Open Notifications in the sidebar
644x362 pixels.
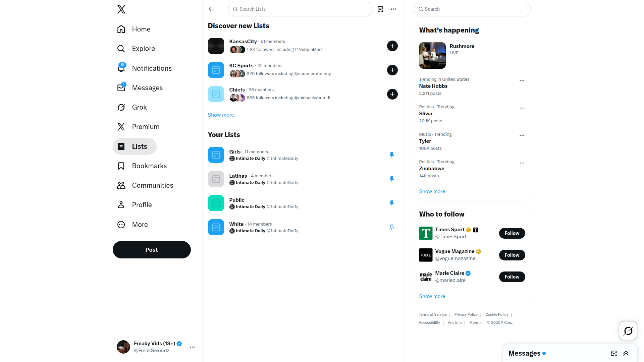[x=145, y=68]
